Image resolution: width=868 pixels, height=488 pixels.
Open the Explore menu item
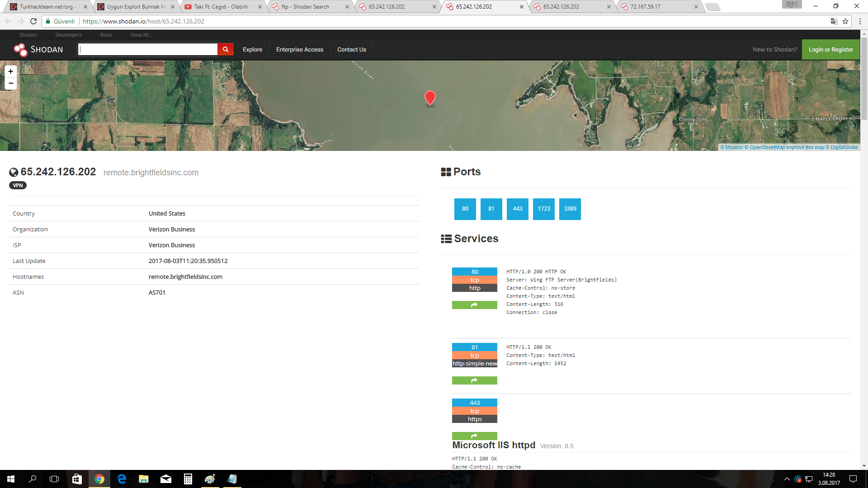[x=252, y=50]
